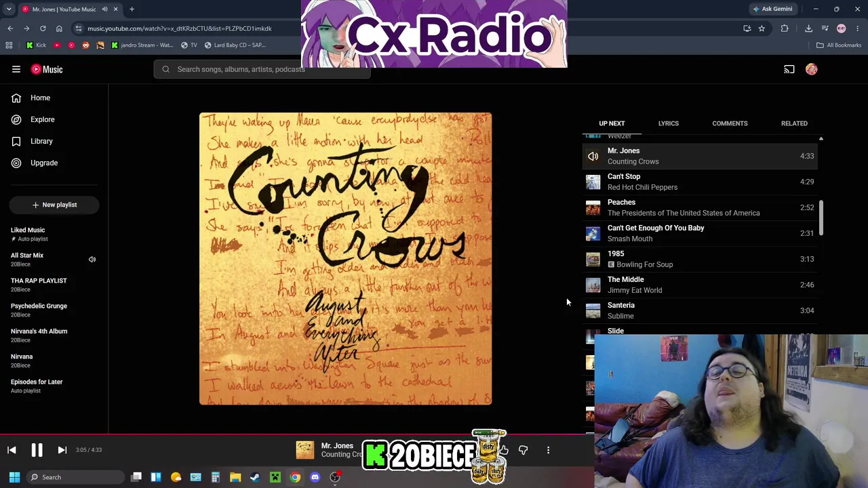Play The Middle by Jimmy Eat World
The height and width of the screenshot is (488, 868).
(699, 285)
